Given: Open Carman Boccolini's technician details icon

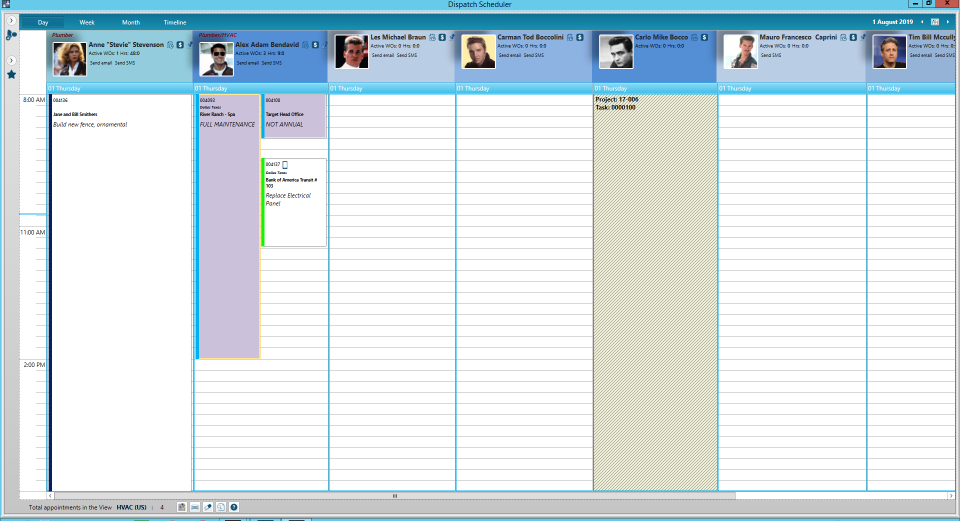Looking at the screenshot, I should pos(570,37).
